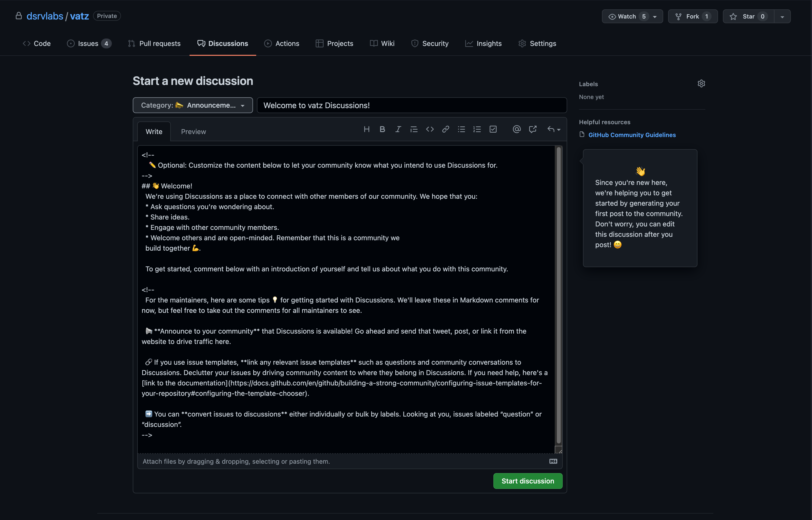Apply italic formatting in the toolbar
This screenshot has width=812, height=520.
click(398, 129)
